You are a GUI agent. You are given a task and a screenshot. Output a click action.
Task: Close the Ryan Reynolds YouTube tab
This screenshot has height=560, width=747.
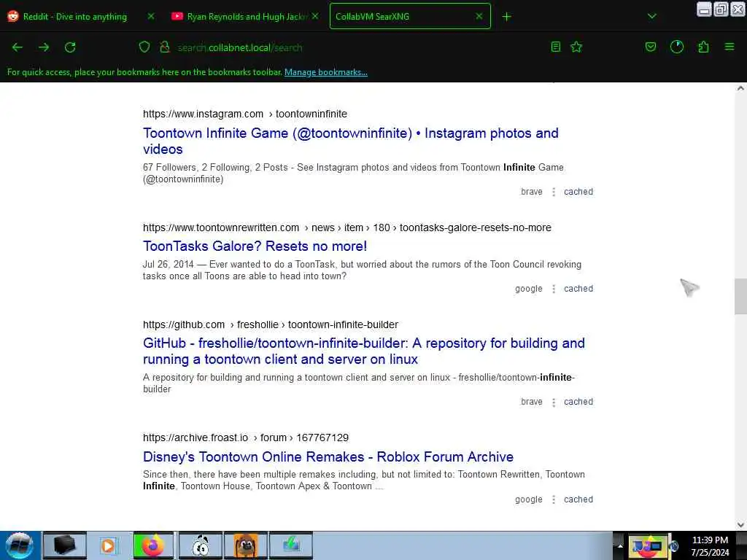pos(315,16)
